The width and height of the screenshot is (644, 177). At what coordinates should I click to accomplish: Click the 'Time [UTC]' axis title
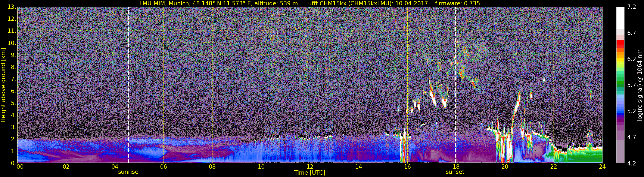pyautogui.click(x=310, y=173)
